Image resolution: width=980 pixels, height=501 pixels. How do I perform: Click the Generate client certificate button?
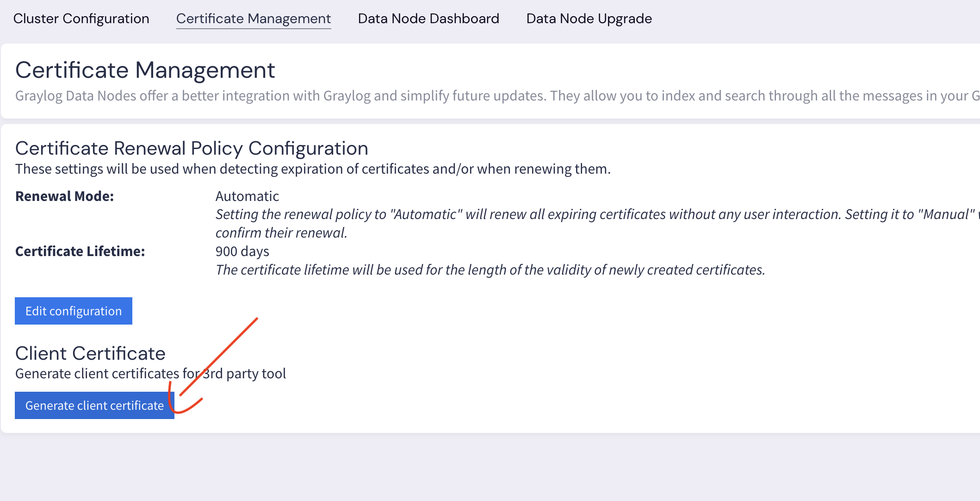94,406
